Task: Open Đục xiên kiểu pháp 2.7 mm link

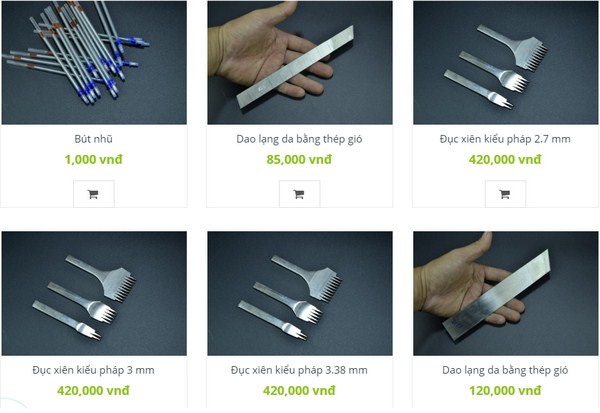Action: click(505, 139)
